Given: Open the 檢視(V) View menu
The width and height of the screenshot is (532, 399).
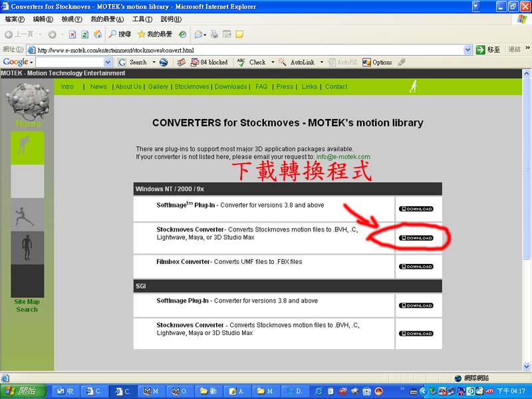Looking at the screenshot, I should [x=72, y=19].
